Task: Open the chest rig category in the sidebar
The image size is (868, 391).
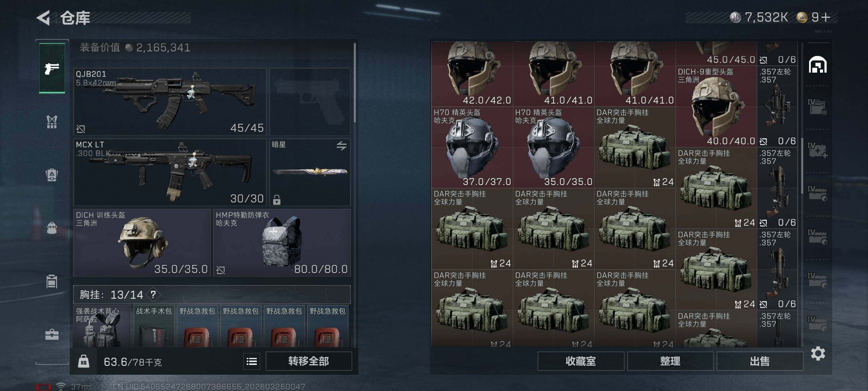Action: click(x=52, y=122)
